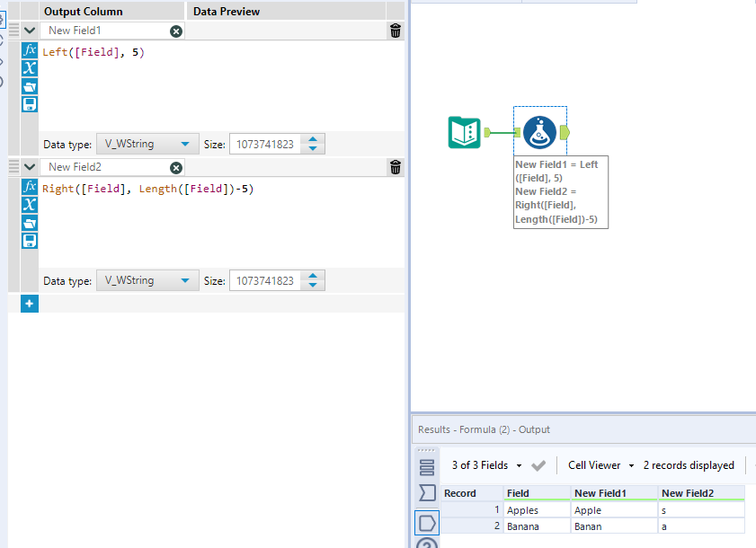Collapse the New Field1 expression with its chevron
The width and height of the screenshot is (756, 548).
point(28,30)
